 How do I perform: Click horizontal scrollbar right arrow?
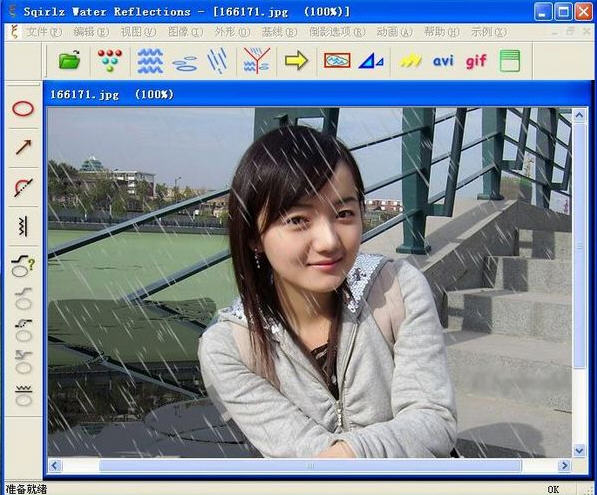click(565, 465)
